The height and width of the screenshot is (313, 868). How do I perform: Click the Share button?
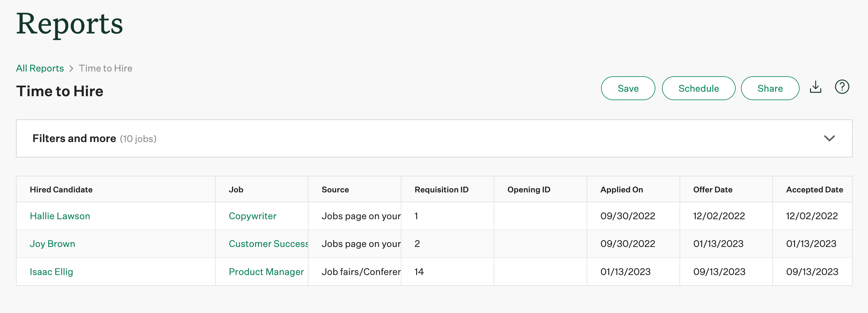pyautogui.click(x=770, y=88)
